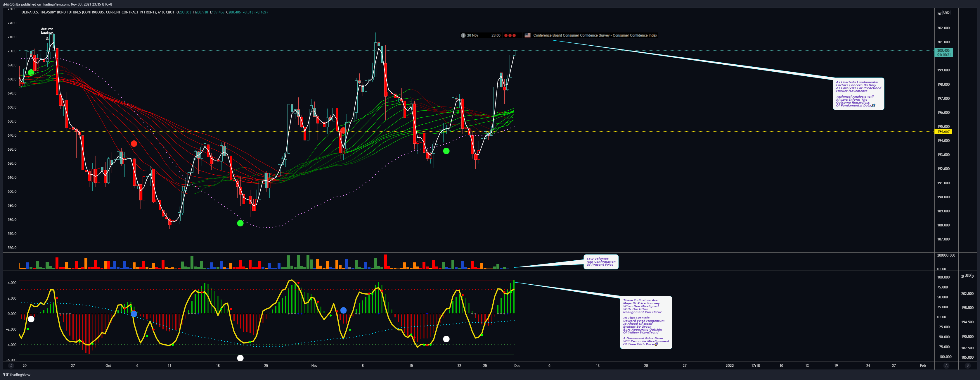Image resolution: width=980 pixels, height=380 pixels.
Task: Click the -6.000 label on the oscillator left scale
Action: click(x=11, y=360)
